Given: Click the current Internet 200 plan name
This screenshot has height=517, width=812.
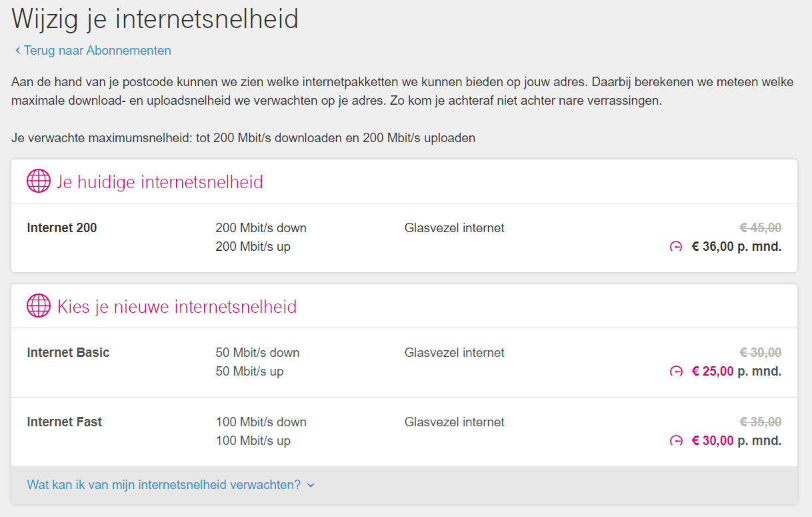Looking at the screenshot, I should pyautogui.click(x=62, y=228).
